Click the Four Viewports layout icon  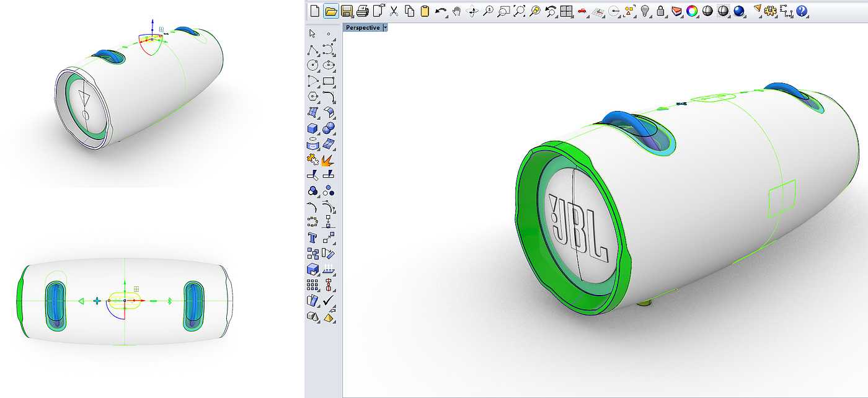566,11
